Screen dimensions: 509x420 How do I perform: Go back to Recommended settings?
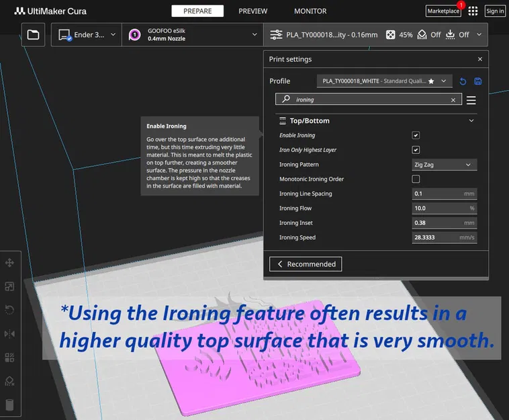pos(306,264)
